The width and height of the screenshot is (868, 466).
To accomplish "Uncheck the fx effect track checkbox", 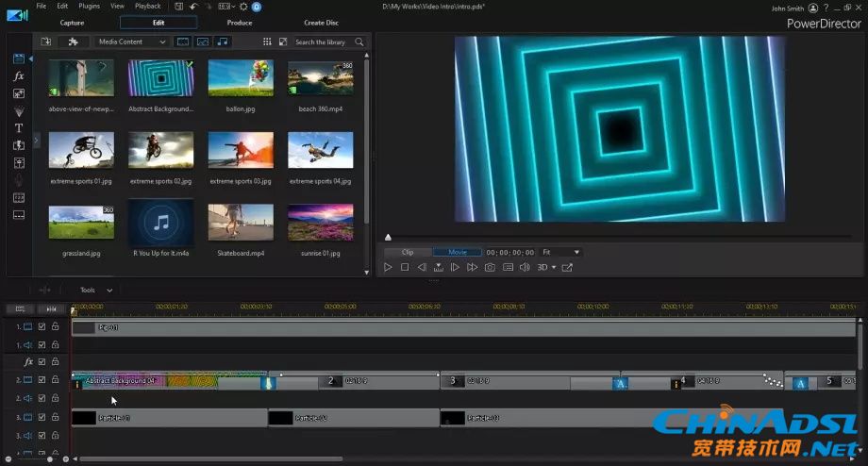I will (42, 361).
